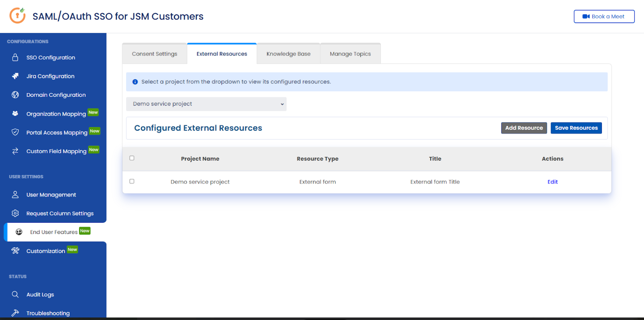Viewport: 644px width, 320px height.
Task: Click the Troubleshooting hammer icon
Action: (x=15, y=313)
